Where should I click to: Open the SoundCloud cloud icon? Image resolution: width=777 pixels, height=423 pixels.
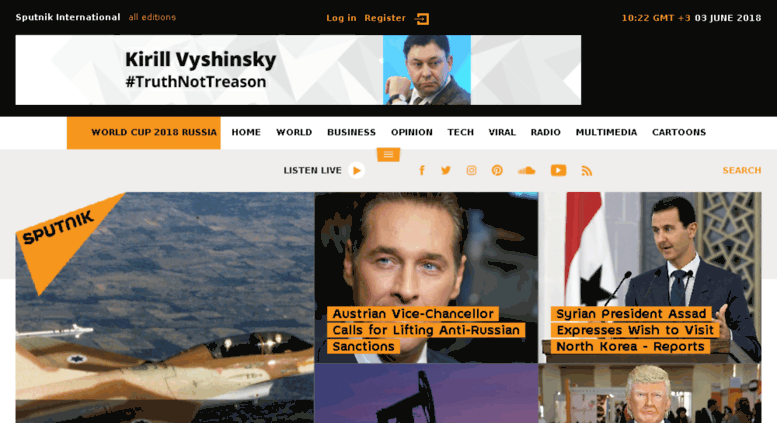[x=526, y=170]
